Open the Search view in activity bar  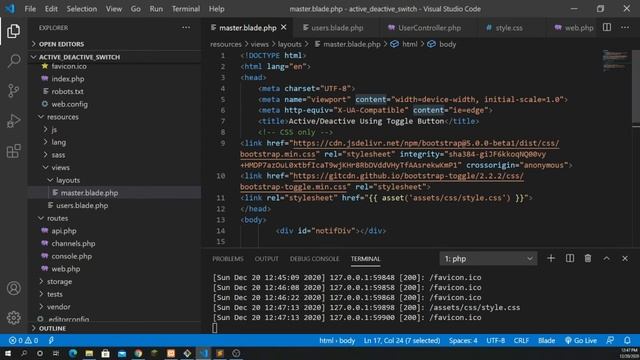click(x=13, y=61)
